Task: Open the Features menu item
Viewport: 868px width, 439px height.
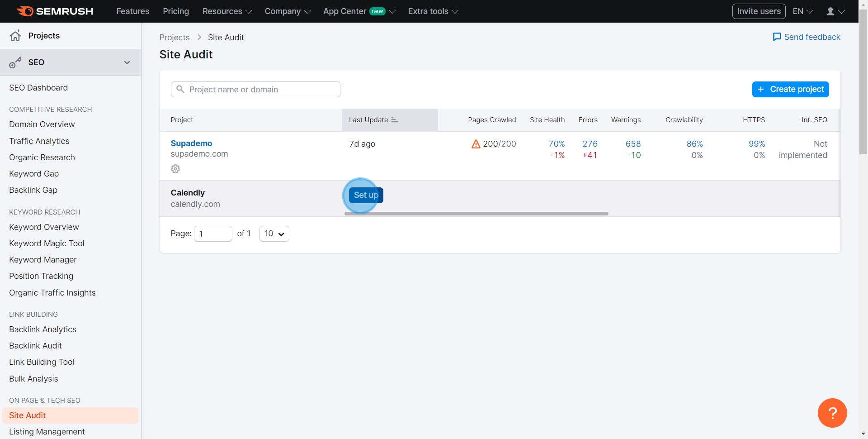Action: point(132,11)
